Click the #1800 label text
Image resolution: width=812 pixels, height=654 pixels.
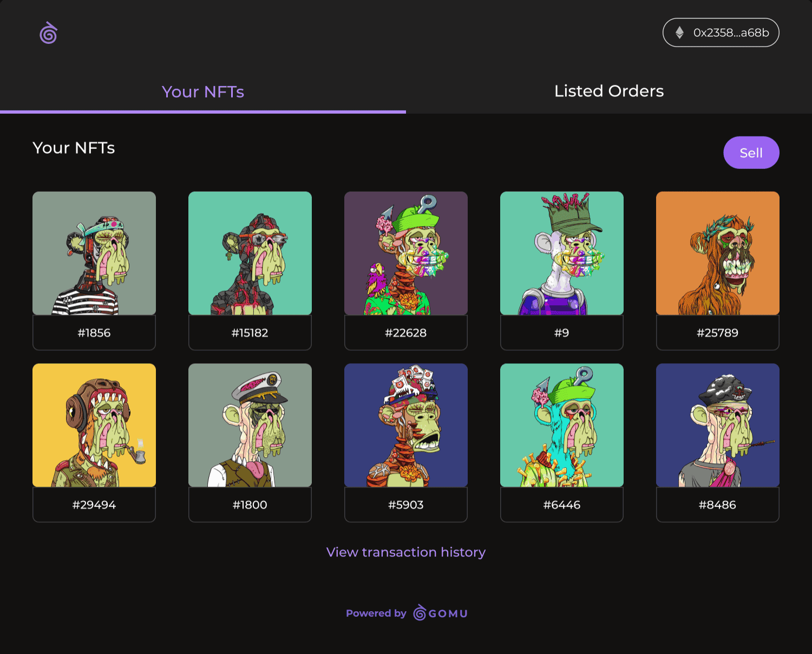pos(250,505)
